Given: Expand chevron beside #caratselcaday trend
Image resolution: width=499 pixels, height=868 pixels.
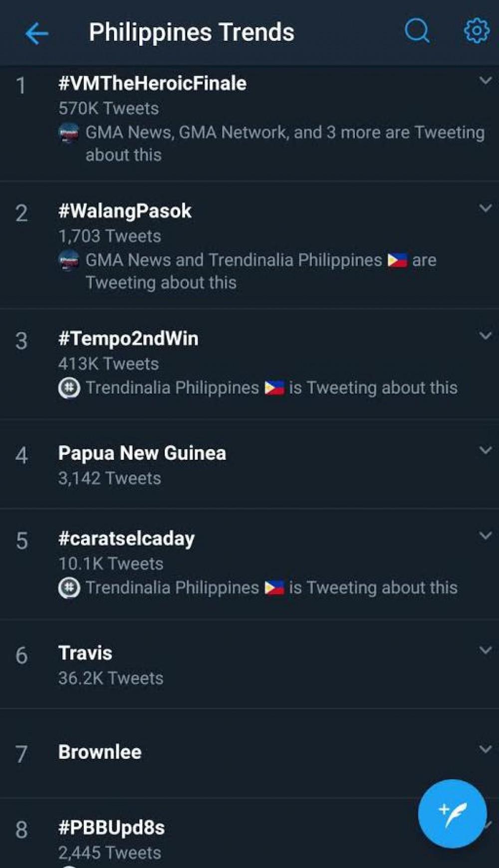Looking at the screenshot, I should 485,536.
